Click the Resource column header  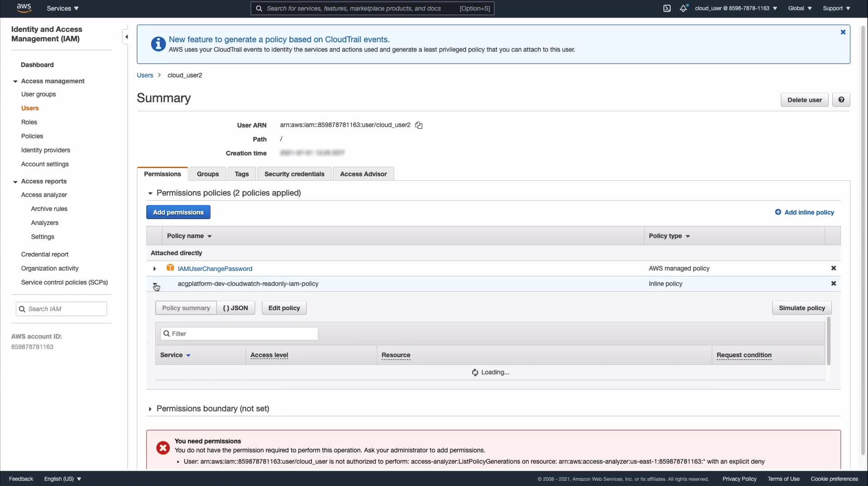(x=396, y=355)
